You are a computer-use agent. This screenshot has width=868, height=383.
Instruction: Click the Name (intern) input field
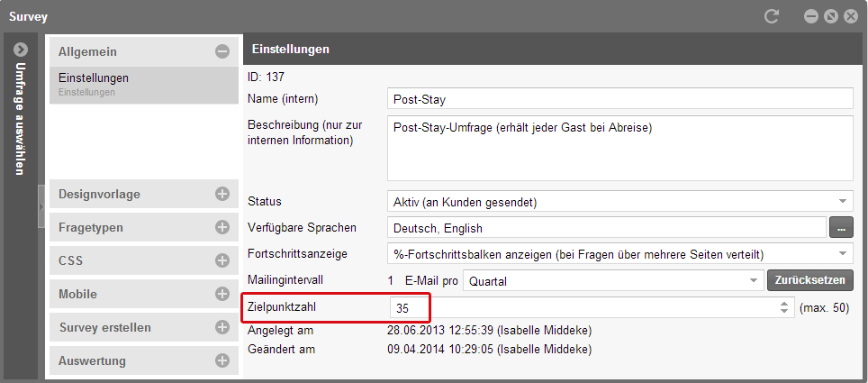[x=619, y=99]
